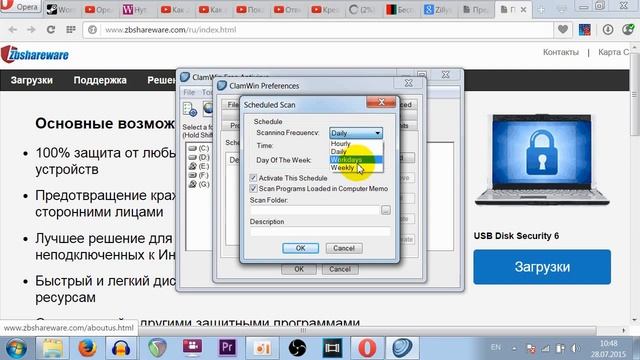Viewport: 640px width, 360px height.
Task: Select drive (D:) in ClamWin list
Action: (x=199, y=157)
